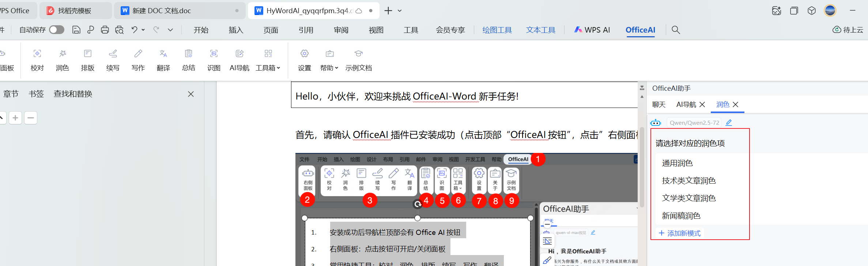The image size is (868, 266).
Task: Select 新闻稿润色 option
Action: 681,216
